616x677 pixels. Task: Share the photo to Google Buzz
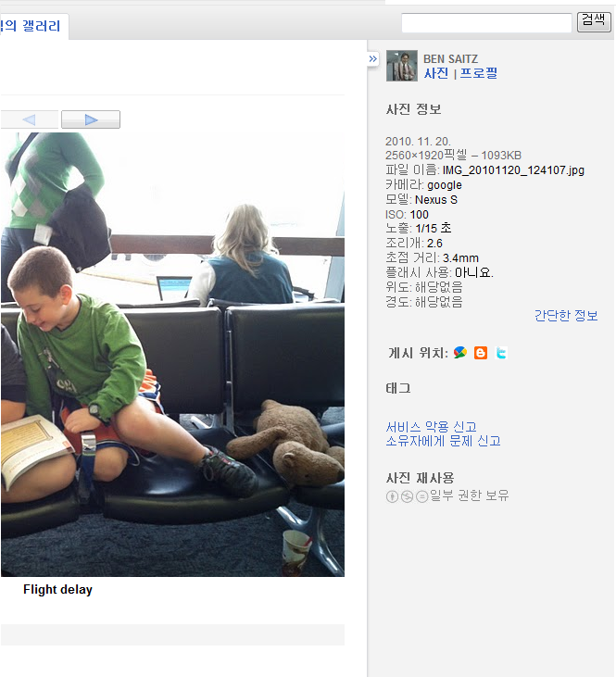[x=460, y=353]
